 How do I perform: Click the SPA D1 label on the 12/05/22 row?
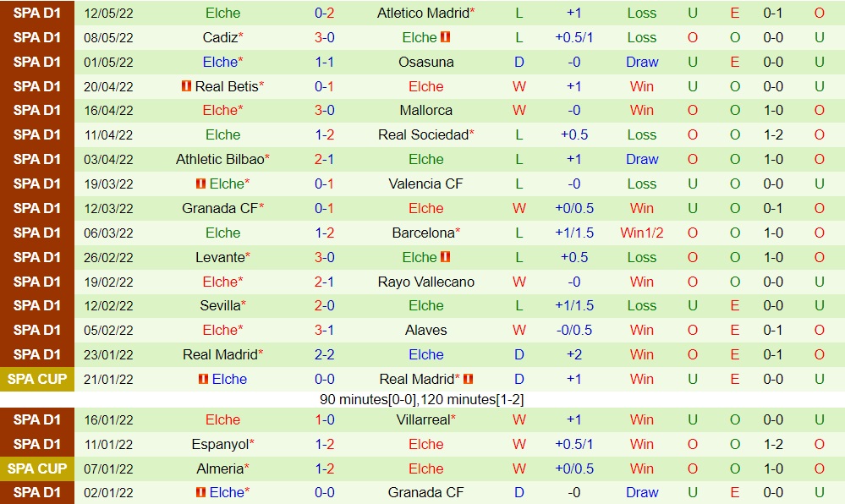pos(37,13)
